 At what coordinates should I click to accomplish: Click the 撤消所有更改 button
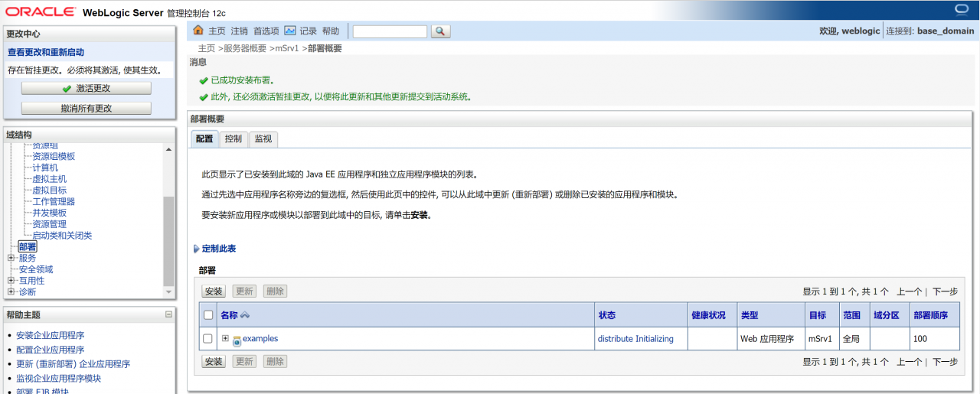point(87,109)
